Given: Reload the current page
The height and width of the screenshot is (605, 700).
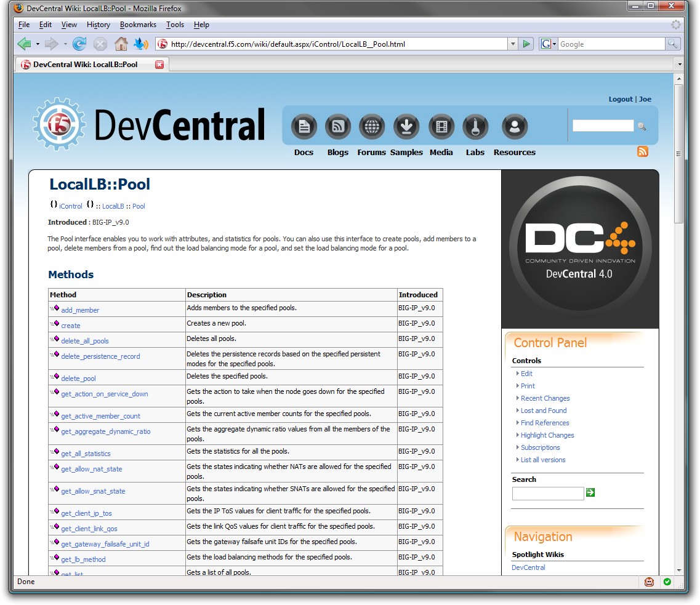Looking at the screenshot, I should pos(79,44).
